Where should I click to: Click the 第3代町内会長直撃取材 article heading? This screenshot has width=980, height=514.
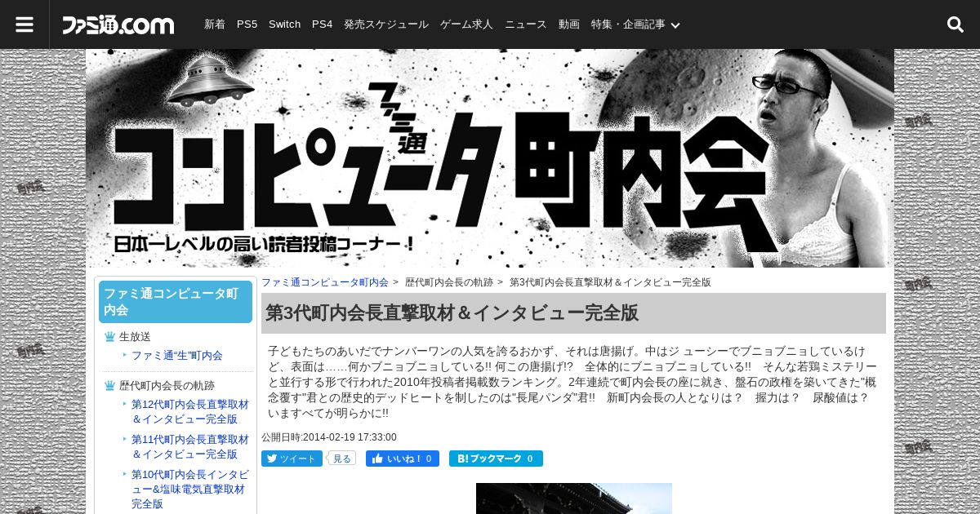coord(573,313)
